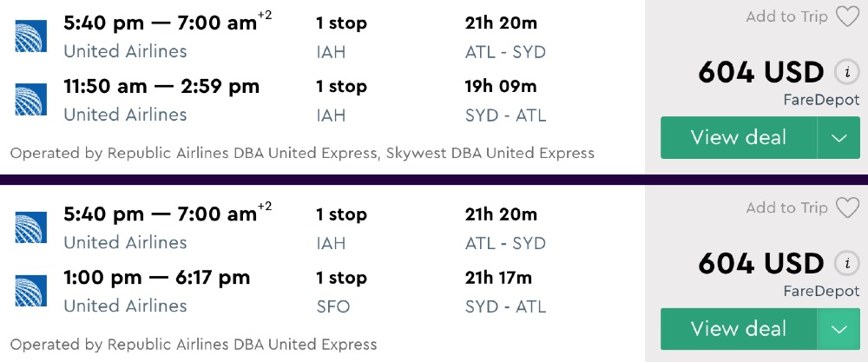Screen dimensions: 868x362
Task: Expand second View deal dropdown arrow
Action: point(838,329)
